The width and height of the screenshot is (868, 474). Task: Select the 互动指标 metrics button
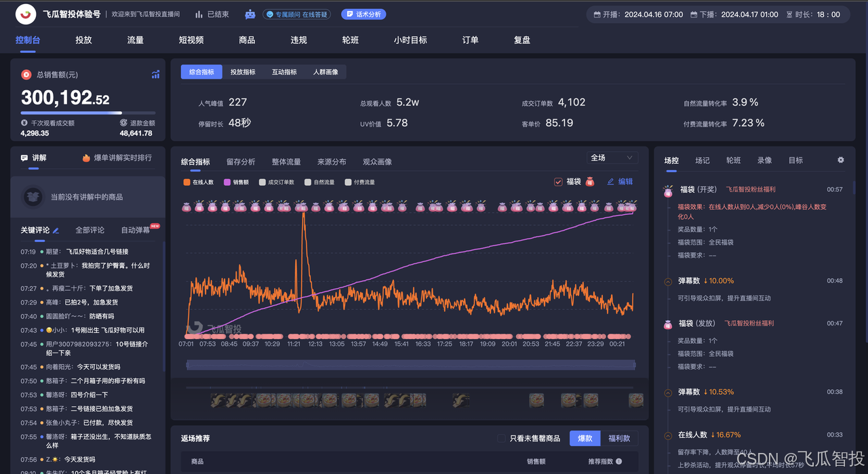284,72
